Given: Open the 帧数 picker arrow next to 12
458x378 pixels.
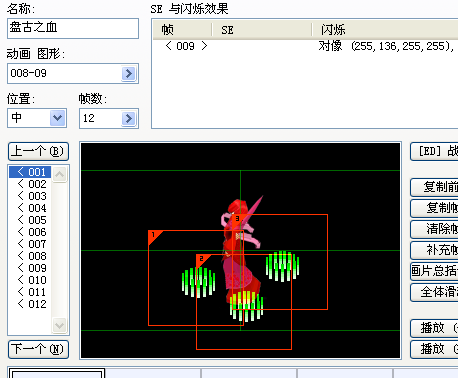Looking at the screenshot, I should pos(129,118).
